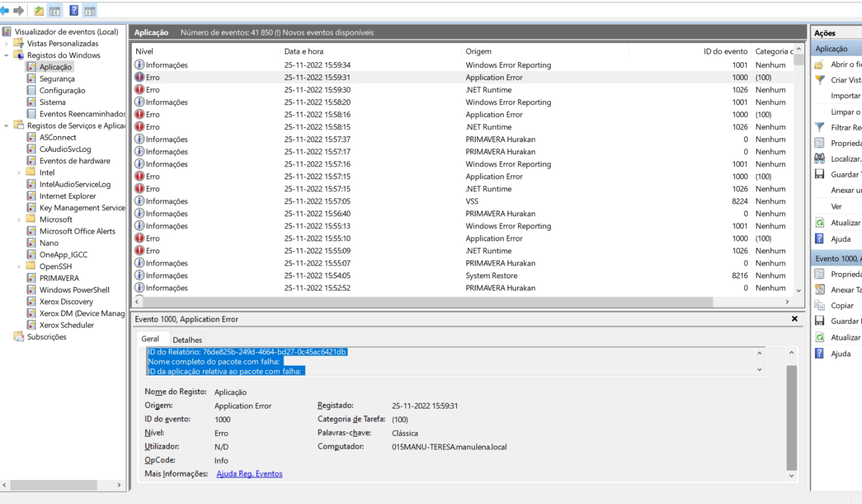
Task: Click the Filtrar Registo funnel icon
Action: tap(820, 127)
